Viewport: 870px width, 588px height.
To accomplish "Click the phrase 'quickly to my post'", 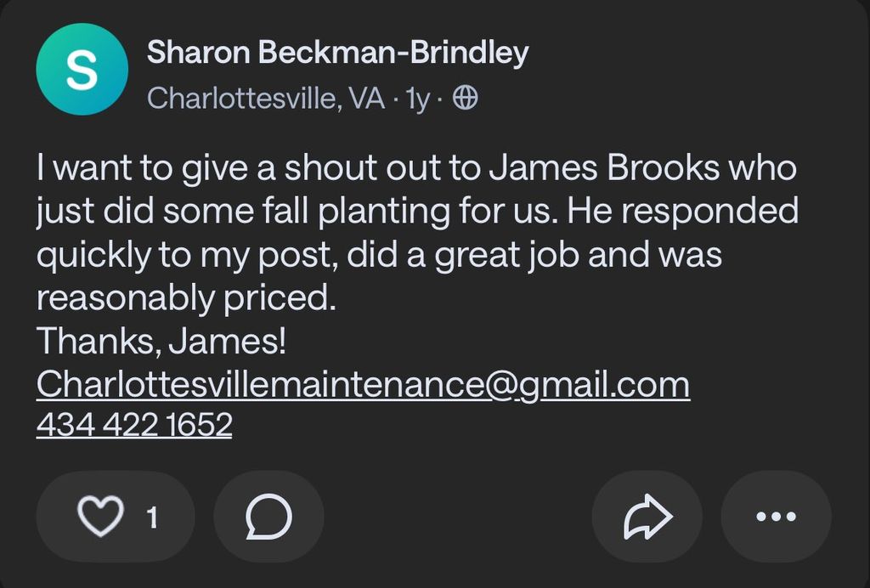I will click(x=179, y=255).
